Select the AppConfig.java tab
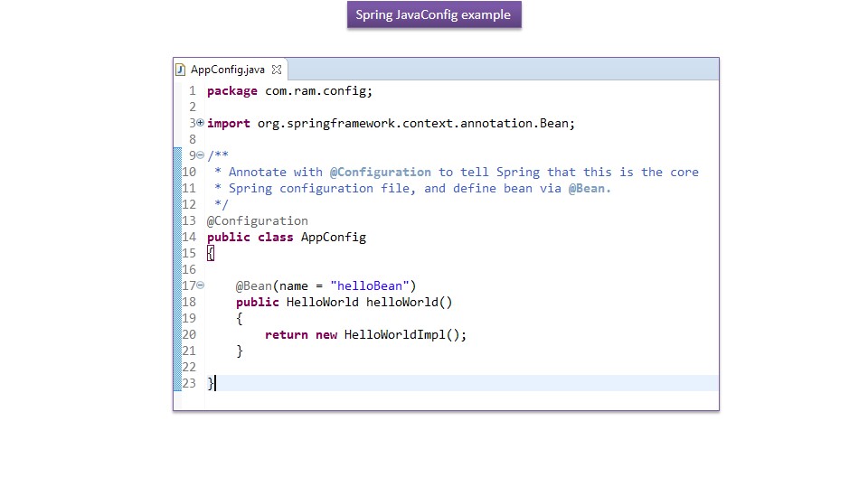This screenshot has height=477, width=868. (231, 70)
